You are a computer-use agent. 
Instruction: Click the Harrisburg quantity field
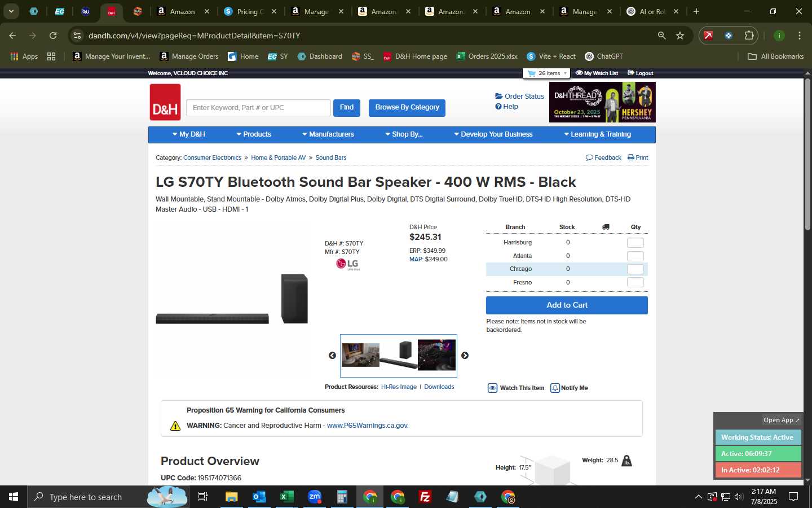coord(635,243)
